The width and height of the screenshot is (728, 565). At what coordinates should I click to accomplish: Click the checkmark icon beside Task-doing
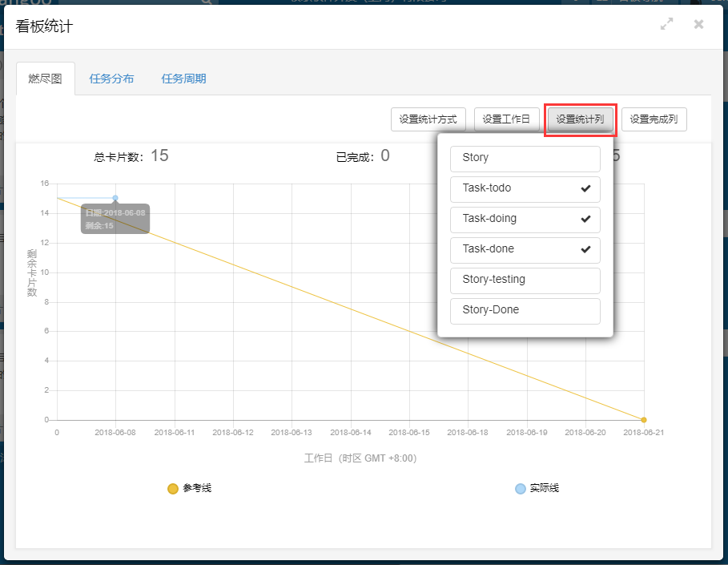(x=585, y=219)
